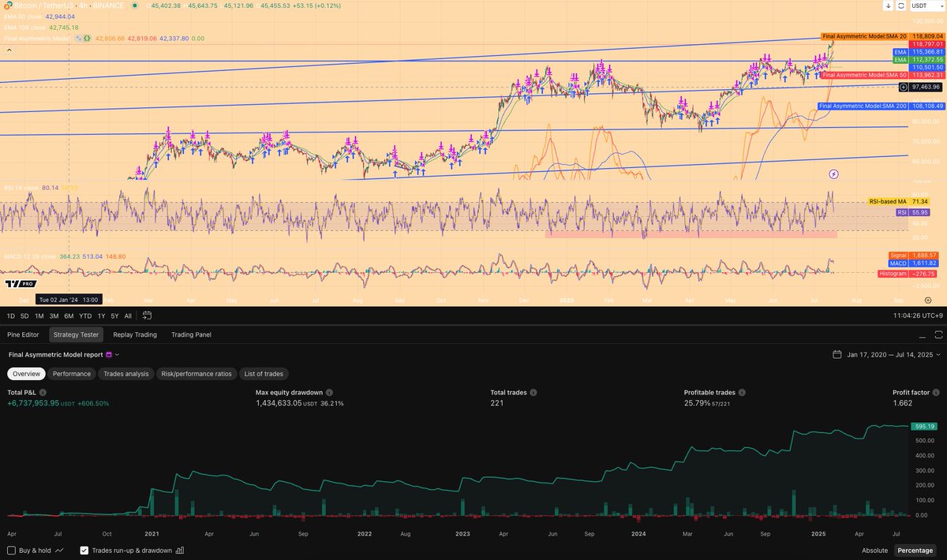Click the green market status dot
The width and height of the screenshot is (947, 560).
tap(133, 6)
